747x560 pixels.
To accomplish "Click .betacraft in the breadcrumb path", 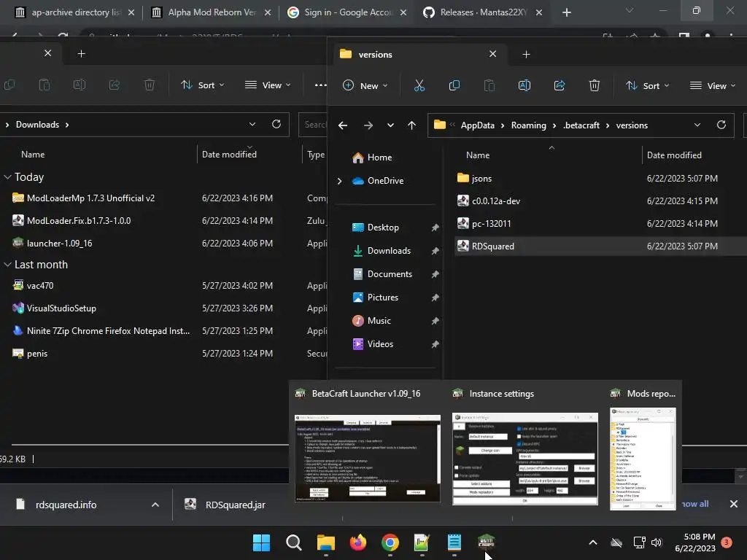I will (x=581, y=125).
